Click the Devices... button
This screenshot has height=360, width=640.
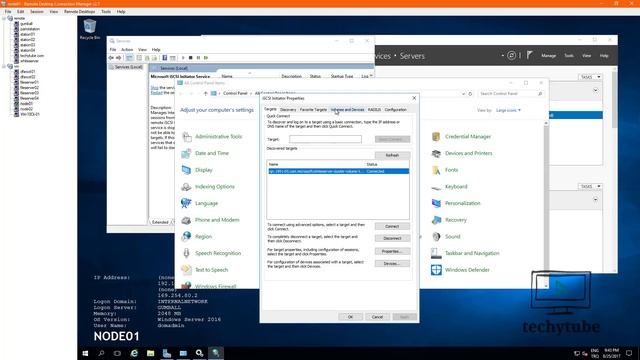point(392,264)
